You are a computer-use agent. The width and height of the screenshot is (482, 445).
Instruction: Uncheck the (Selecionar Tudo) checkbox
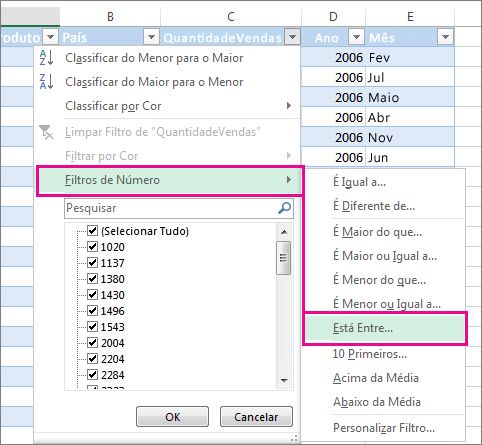pyautogui.click(x=92, y=230)
